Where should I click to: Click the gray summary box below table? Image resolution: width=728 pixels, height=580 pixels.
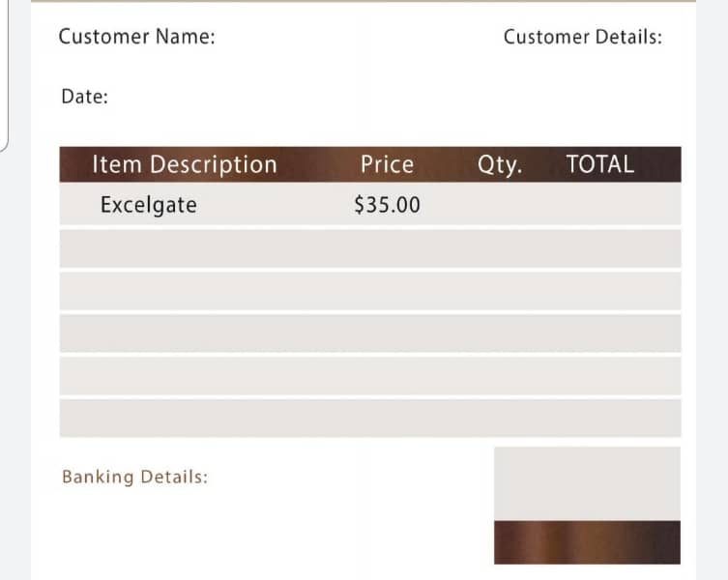[587, 483]
